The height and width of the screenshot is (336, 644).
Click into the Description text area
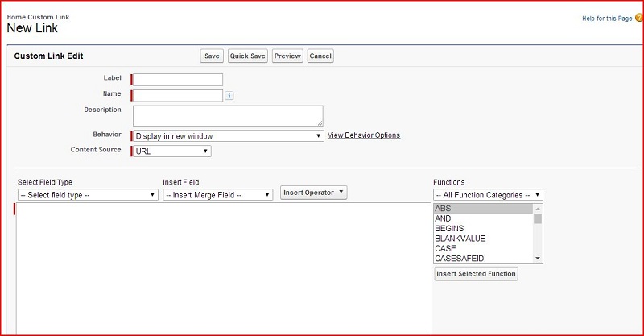pyautogui.click(x=228, y=116)
